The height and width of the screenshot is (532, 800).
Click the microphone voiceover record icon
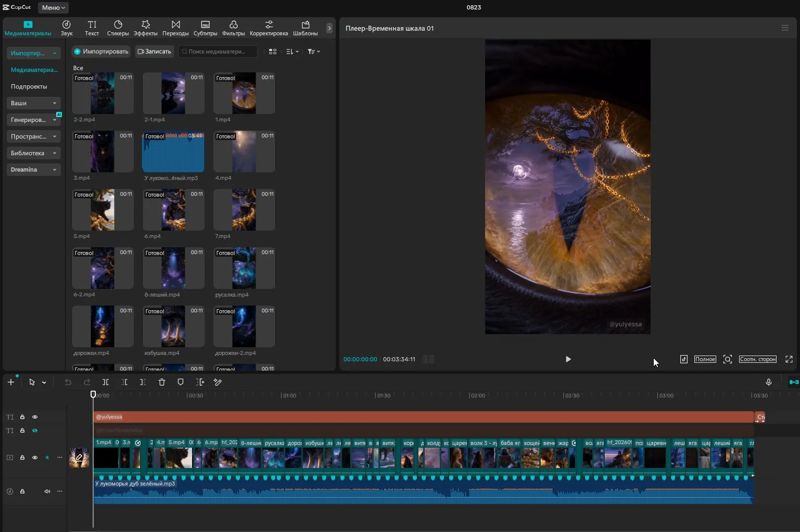(769, 382)
